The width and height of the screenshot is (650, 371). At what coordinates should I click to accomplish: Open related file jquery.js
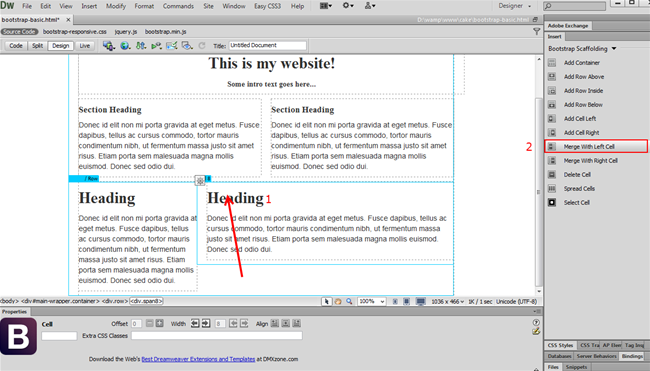pyautogui.click(x=126, y=32)
